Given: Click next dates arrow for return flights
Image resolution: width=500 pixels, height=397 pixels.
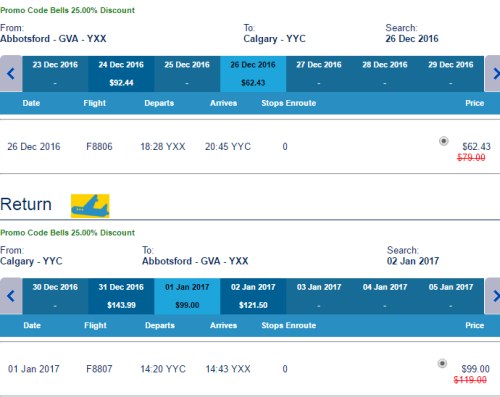Looking at the screenshot, I should [x=493, y=296].
